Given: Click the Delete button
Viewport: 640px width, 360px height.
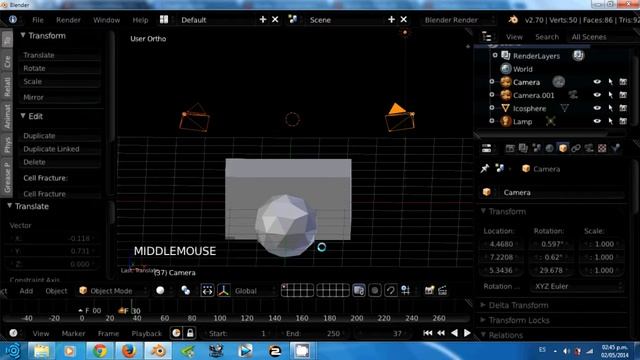Looking at the screenshot, I should (60, 162).
